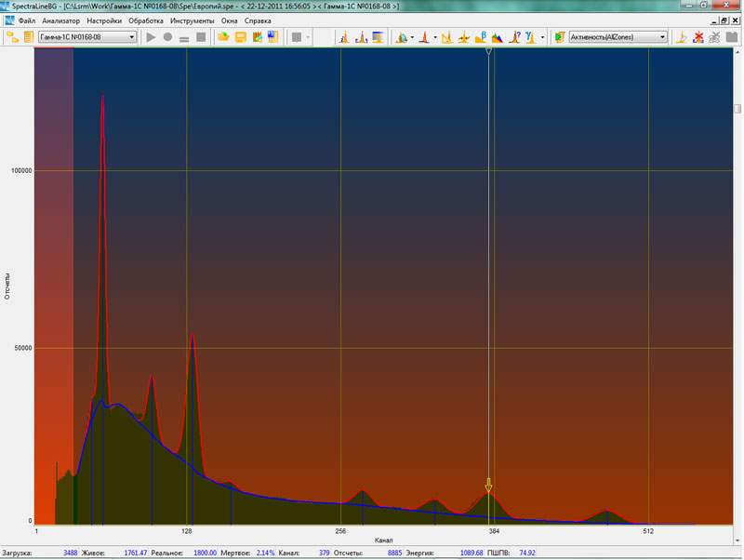Open the Гамма-1С №0168-08 device dropdown
The height and width of the screenshot is (560, 744).
coord(131,37)
